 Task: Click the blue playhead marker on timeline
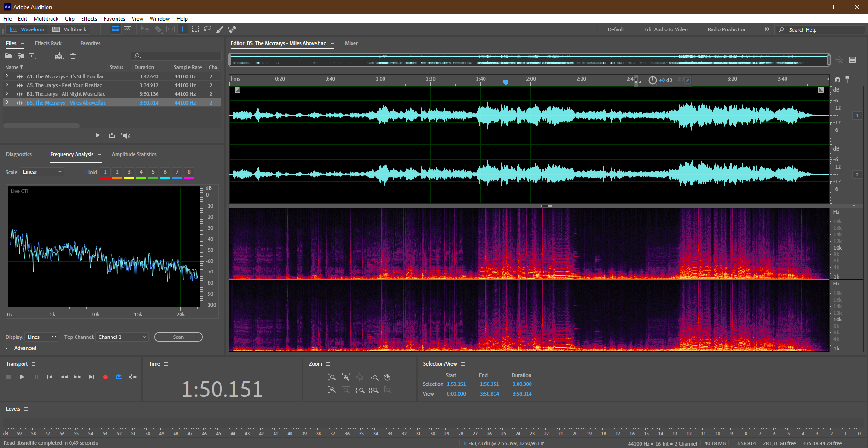click(506, 82)
